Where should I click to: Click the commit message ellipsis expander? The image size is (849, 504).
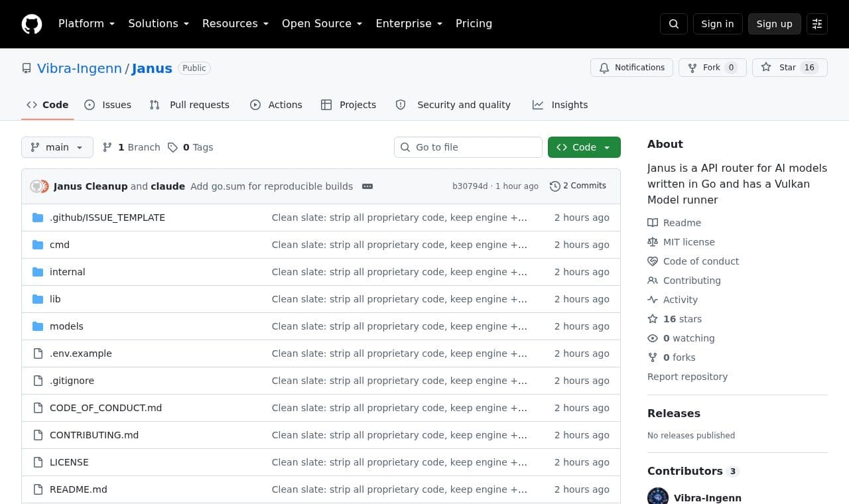click(367, 186)
